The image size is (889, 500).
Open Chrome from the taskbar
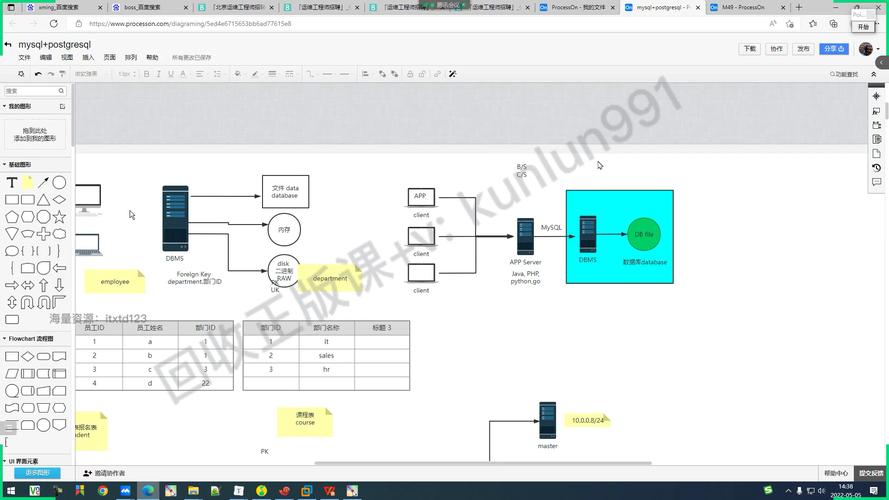(x=103, y=490)
